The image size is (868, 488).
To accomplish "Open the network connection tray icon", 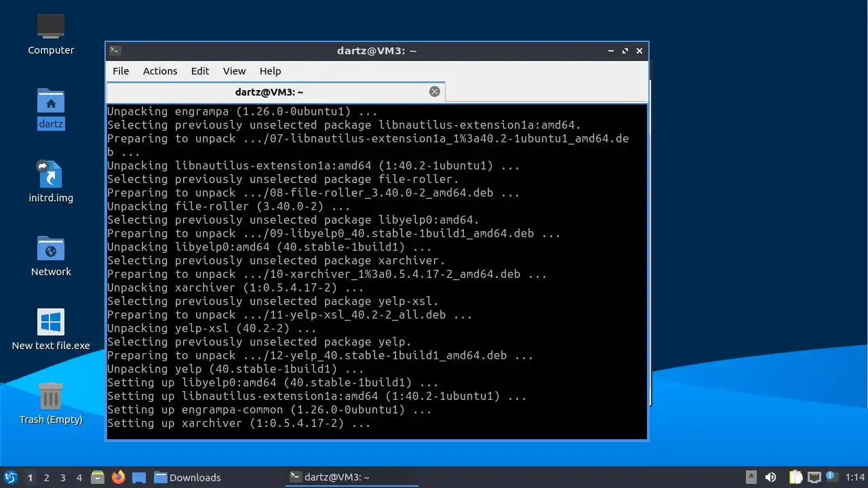I will tap(814, 477).
